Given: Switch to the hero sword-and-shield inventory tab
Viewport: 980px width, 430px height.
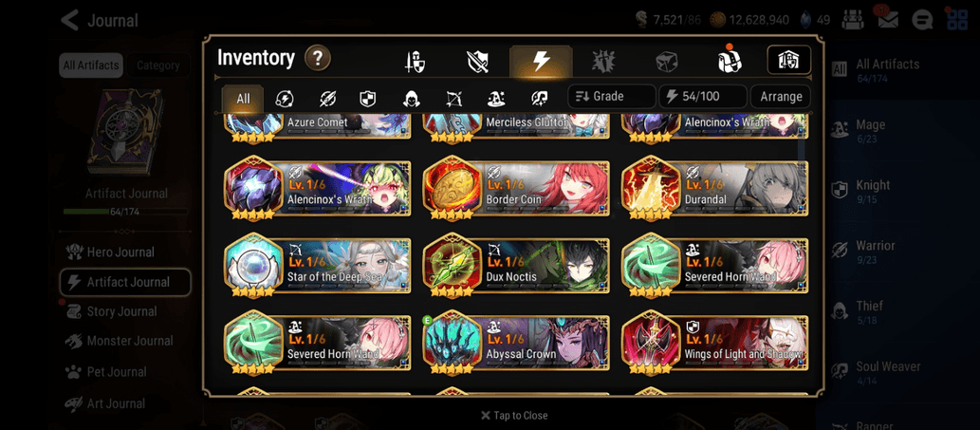Looking at the screenshot, I should pos(415,62).
